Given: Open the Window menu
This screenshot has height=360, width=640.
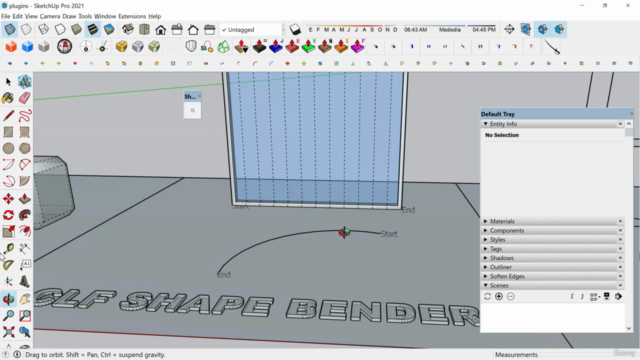Looking at the screenshot, I should tap(105, 16).
